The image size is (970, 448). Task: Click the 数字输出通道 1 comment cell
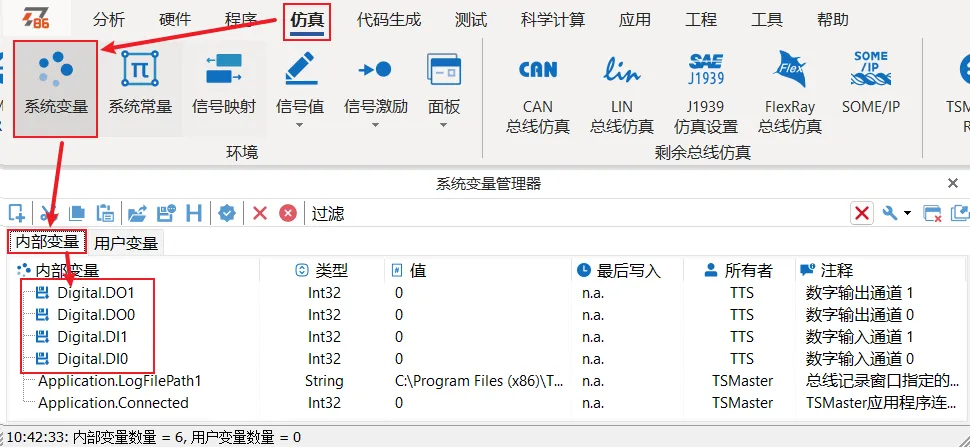(860, 293)
